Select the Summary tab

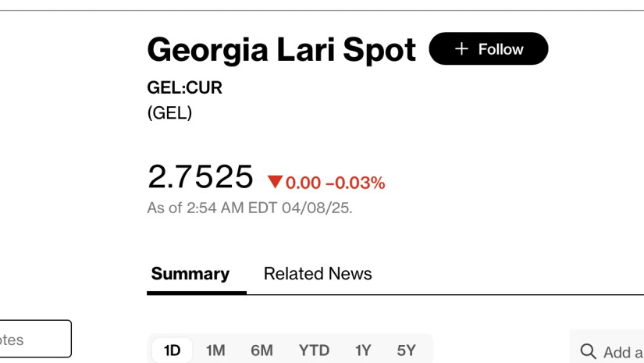pyautogui.click(x=190, y=274)
